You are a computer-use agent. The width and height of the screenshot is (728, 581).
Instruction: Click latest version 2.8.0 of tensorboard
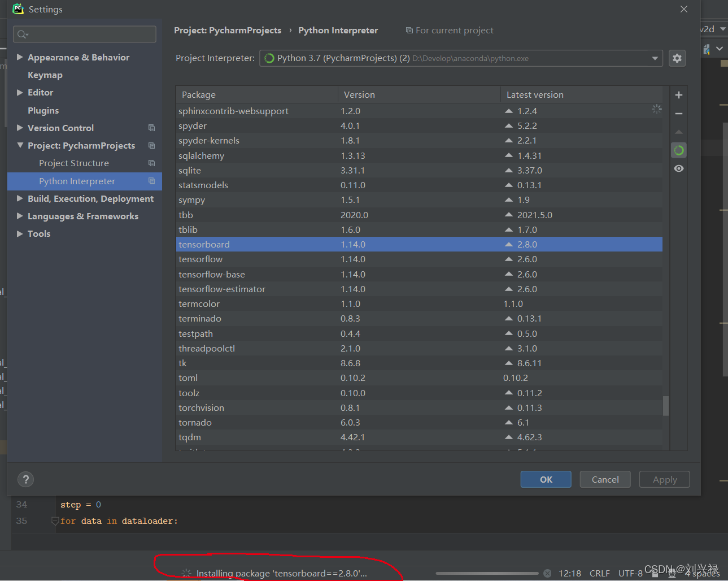point(527,244)
